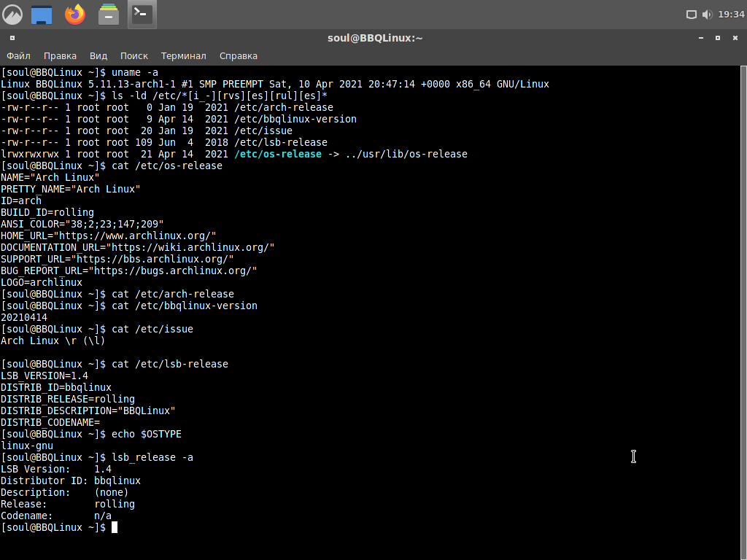The height and width of the screenshot is (560, 747).
Task: Launch Firefox from the top panel
Action: (75, 15)
